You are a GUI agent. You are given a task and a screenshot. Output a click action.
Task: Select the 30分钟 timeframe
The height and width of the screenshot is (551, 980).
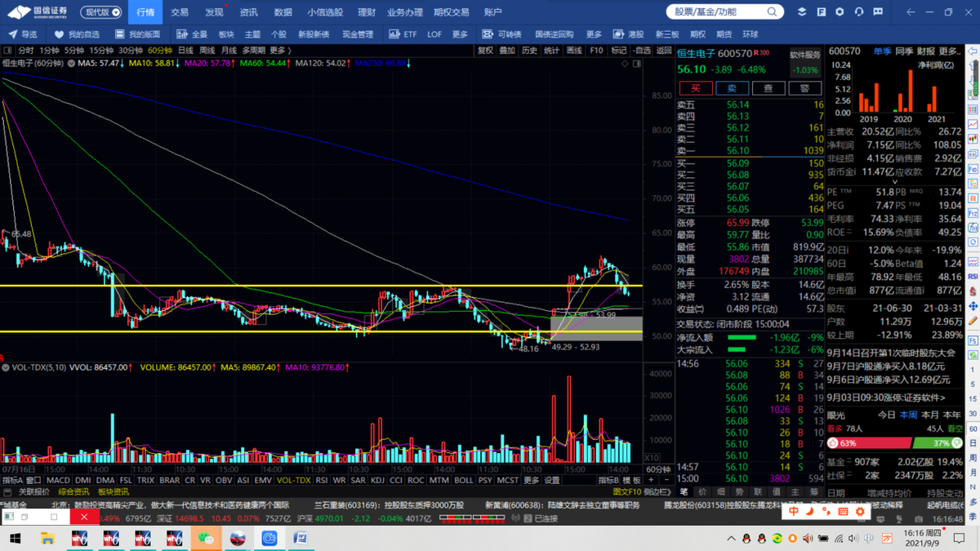click(131, 51)
